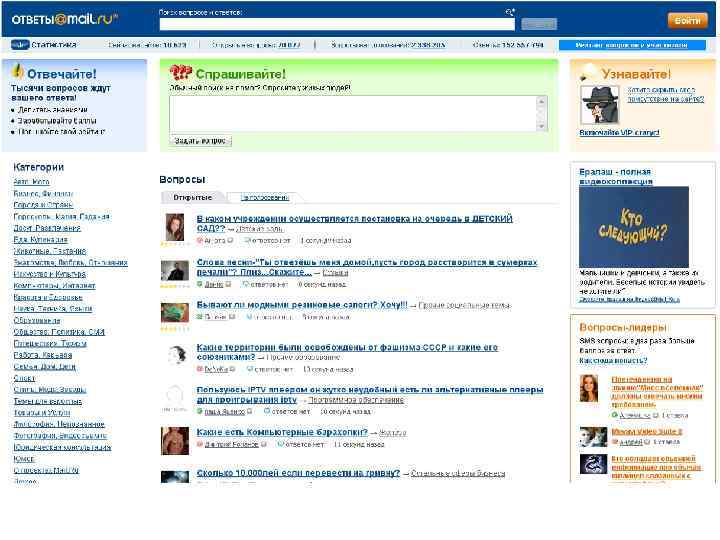Click the Статистика icon in the stats bar
Viewport: 720px width, 540px height.
pyautogui.click(x=20, y=45)
